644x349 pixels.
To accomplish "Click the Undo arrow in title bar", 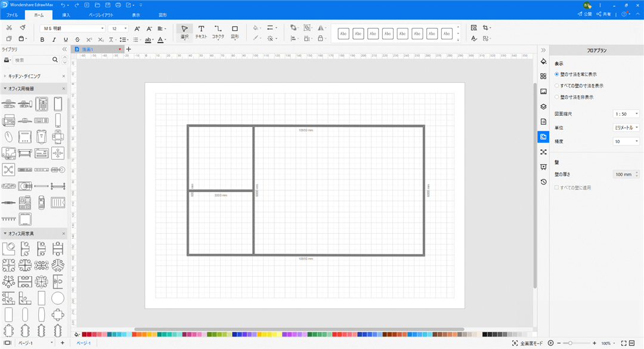I will [x=63, y=5].
